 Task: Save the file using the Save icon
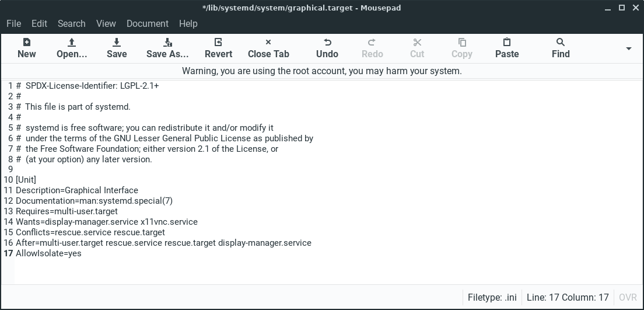pos(117,43)
